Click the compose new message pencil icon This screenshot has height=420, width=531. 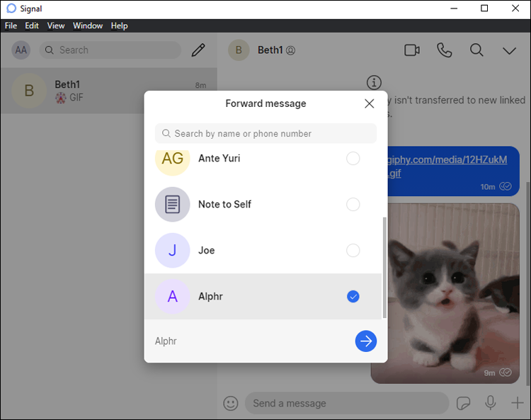point(198,50)
